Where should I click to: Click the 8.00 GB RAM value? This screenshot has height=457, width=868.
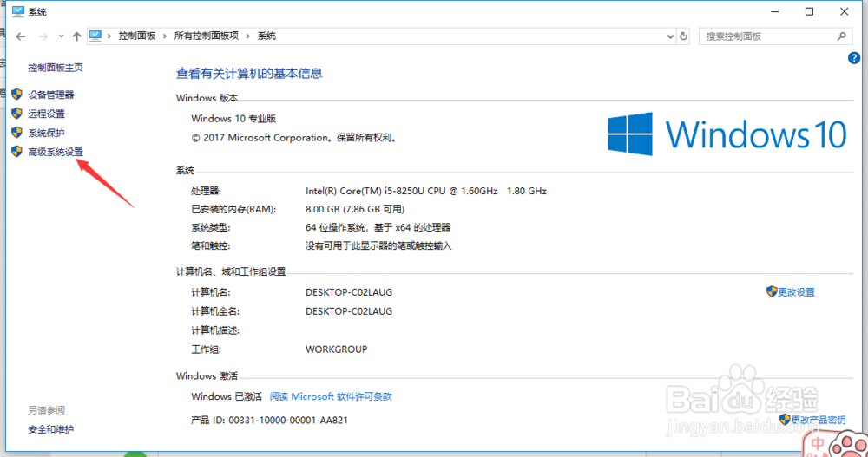click(x=355, y=209)
